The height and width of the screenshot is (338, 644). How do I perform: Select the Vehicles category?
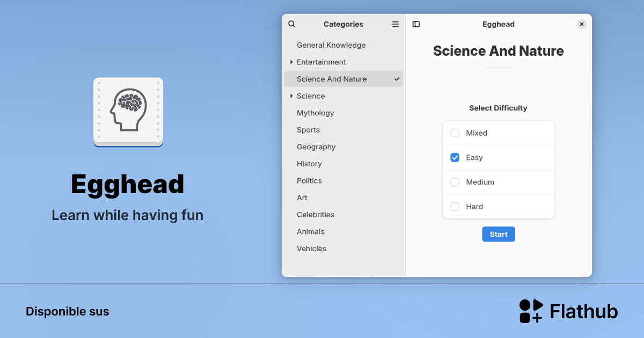point(311,248)
